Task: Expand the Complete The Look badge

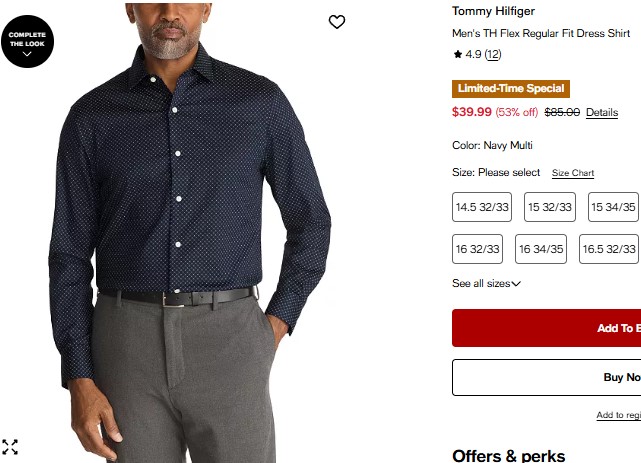Action: [x=27, y=41]
